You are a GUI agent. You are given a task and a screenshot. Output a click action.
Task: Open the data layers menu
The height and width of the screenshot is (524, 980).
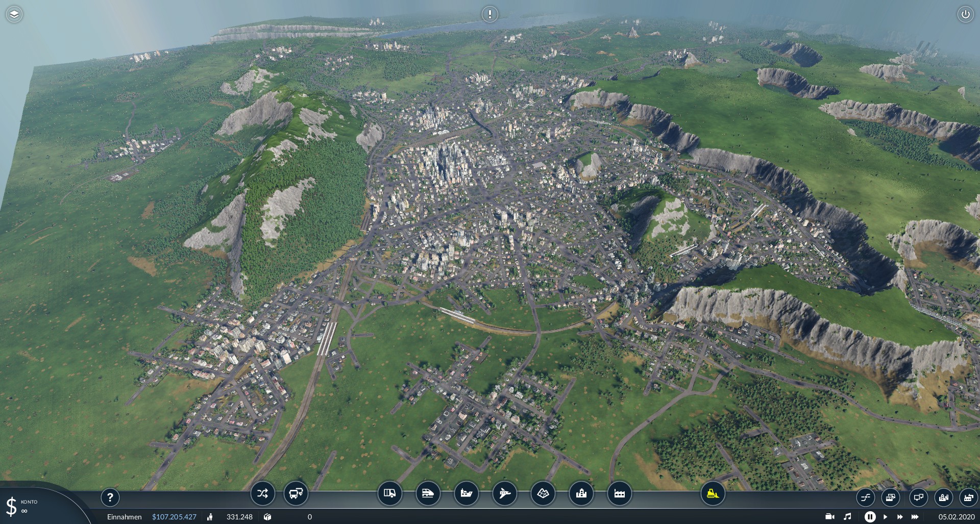click(x=14, y=14)
